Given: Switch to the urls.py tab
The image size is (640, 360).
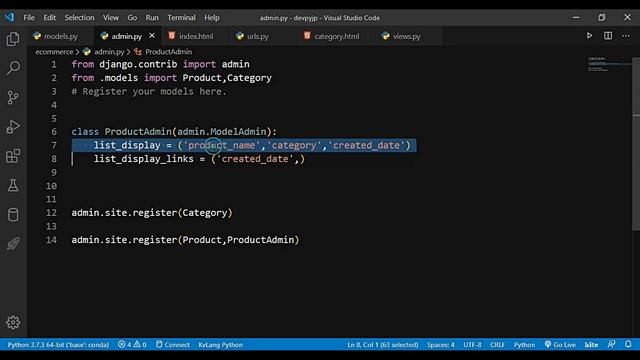Looking at the screenshot, I should click(258, 36).
